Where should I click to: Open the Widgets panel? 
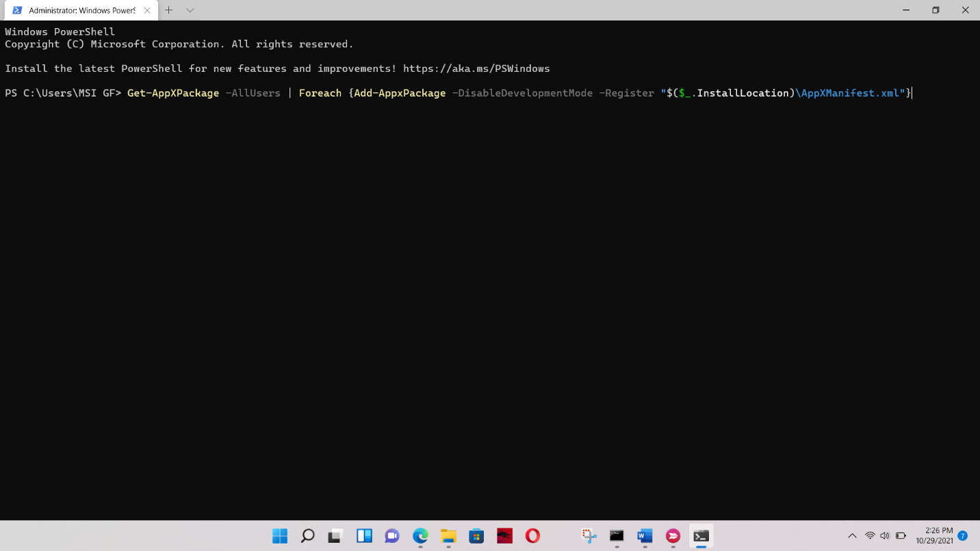[x=364, y=536]
